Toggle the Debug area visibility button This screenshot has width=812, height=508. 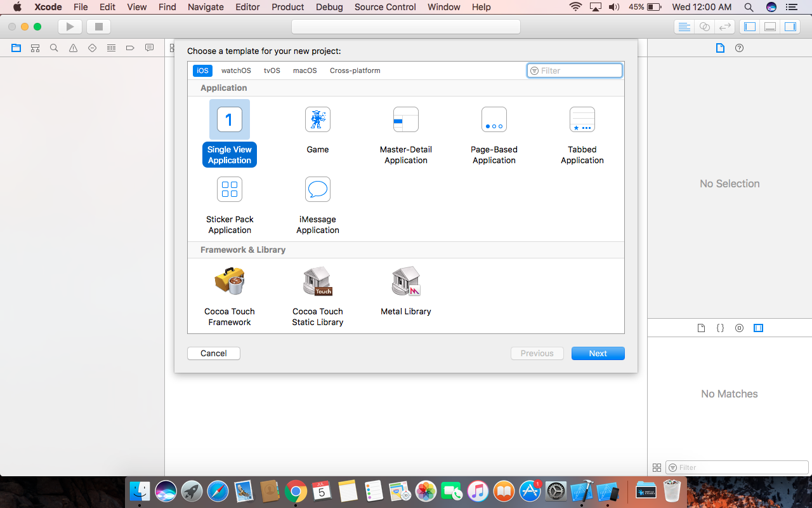770,27
